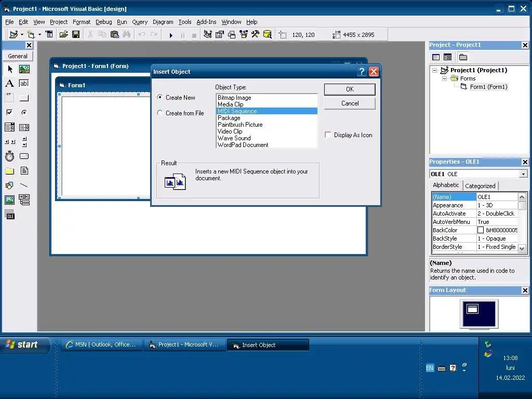Confirm Insert Object with OK

(350, 89)
